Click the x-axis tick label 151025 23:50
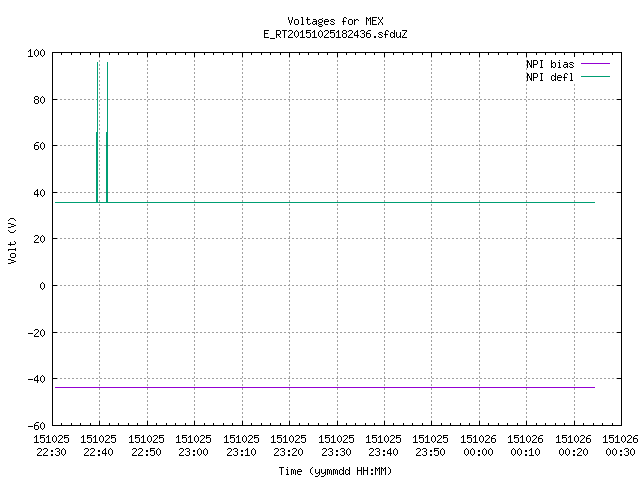The image size is (640, 480). (x=430, y=445)
